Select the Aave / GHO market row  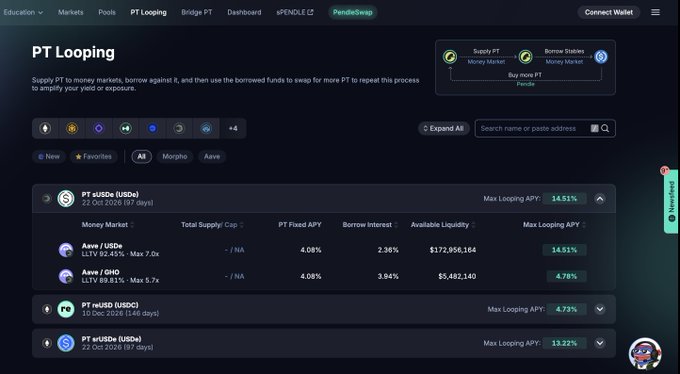tap(324, 276)
